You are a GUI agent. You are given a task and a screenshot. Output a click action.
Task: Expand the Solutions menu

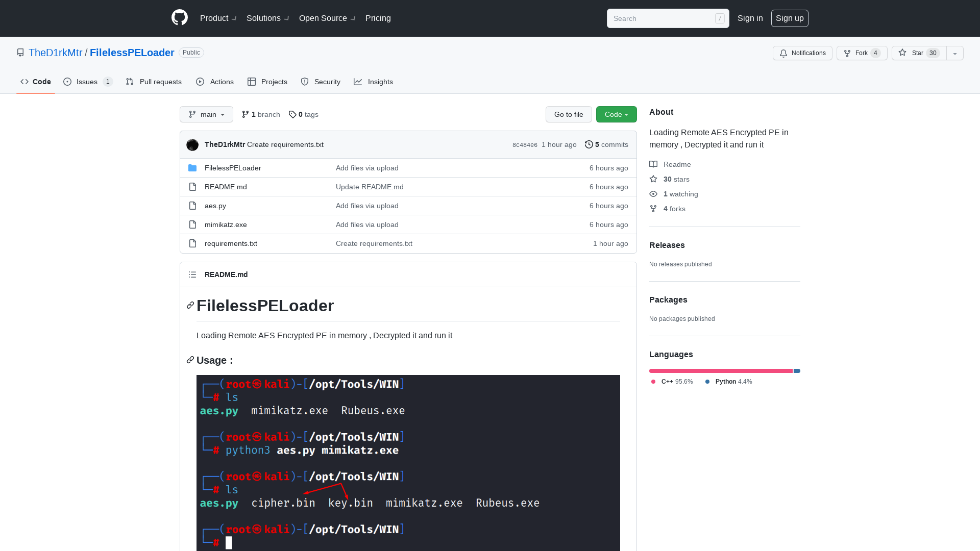(x=268, y=18)
